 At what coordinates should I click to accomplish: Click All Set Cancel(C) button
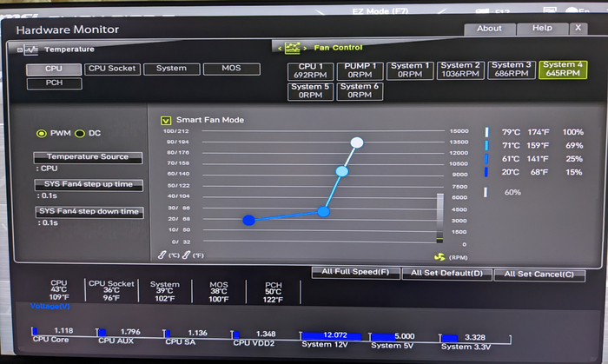tap(539, 275)
